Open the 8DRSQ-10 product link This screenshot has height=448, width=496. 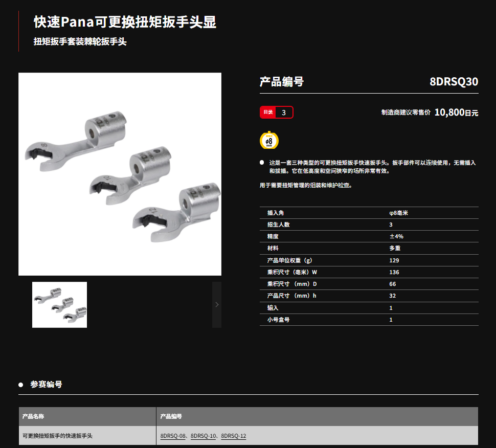coord(203,436)
